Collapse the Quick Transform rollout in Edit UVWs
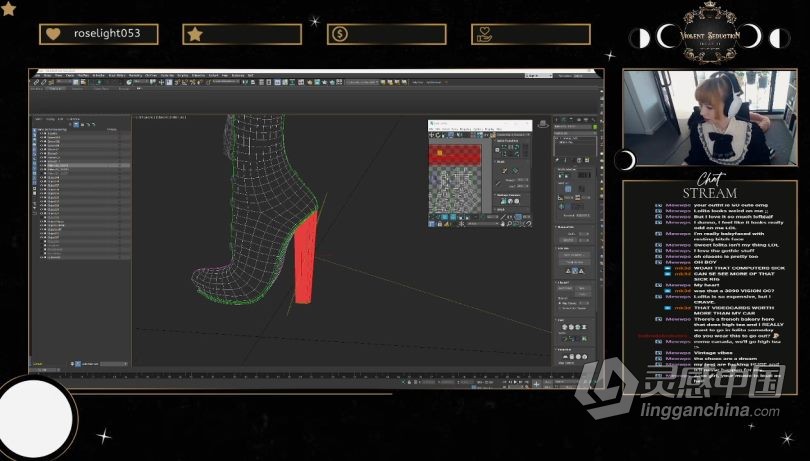This screenshot has width=810, height=461. tap(509, 141)
